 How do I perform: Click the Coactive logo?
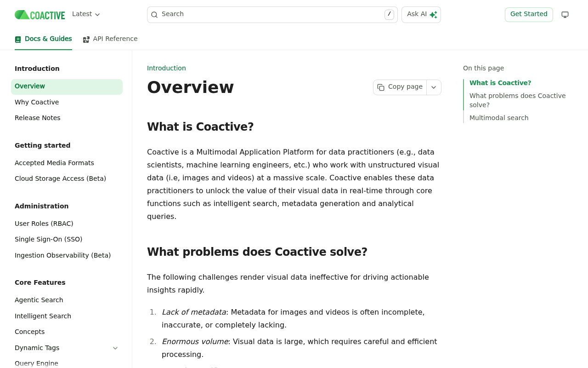tap(40, 15)
